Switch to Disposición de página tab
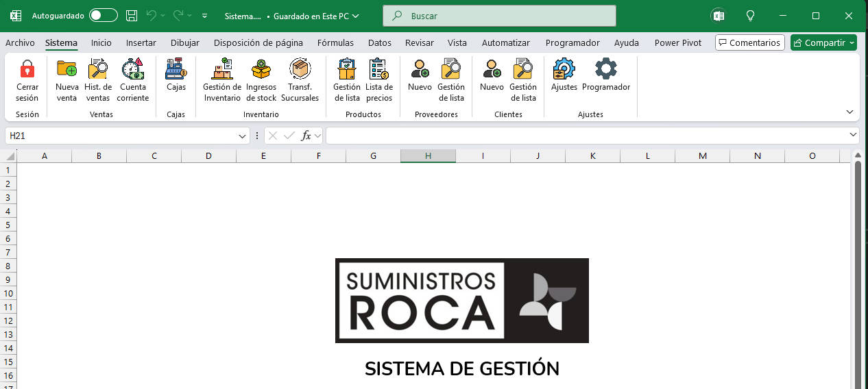The image size is (868, 389). [258, 42]
